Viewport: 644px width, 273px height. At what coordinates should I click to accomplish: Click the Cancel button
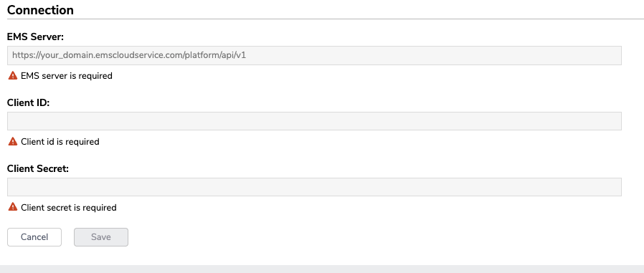(34, 237)
